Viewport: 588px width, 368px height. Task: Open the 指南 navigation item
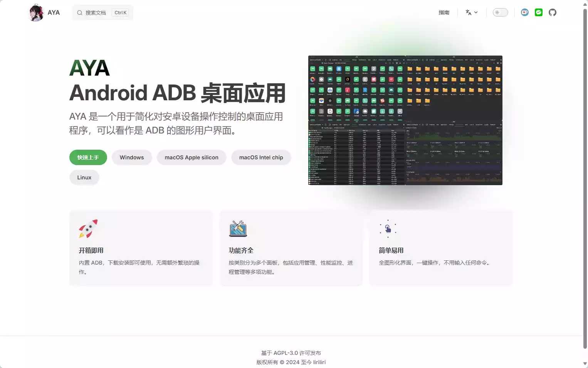444,12
